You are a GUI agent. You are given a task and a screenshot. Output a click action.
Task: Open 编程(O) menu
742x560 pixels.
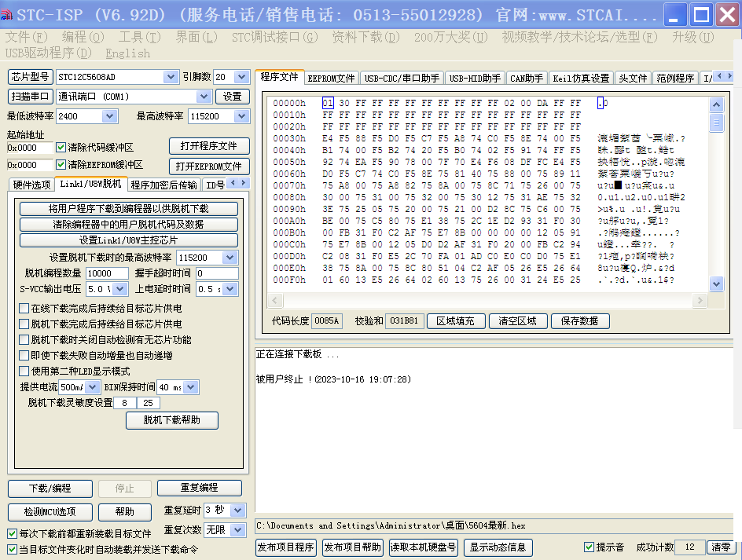[83, 37]
